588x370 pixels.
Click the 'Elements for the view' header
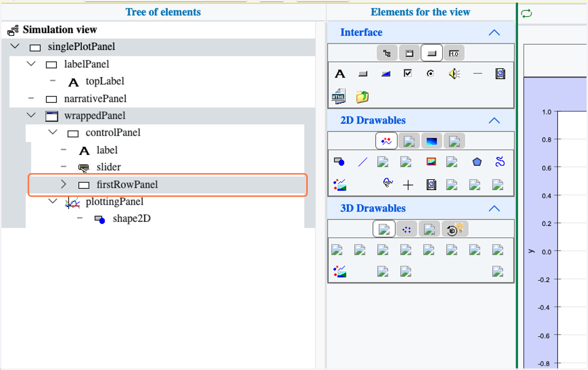pyautogui.click(x=420, y=12)
